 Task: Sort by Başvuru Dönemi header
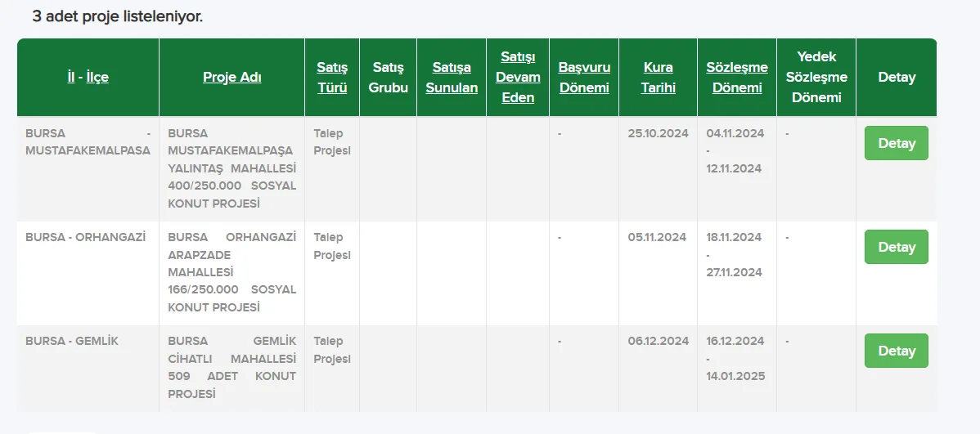pyautogui.click(x=584, y=78)
